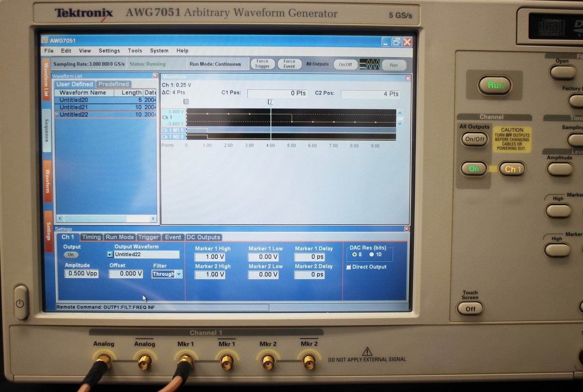This screenshot has height=392, width=583.
Task: Switch to the User Defined tab
Action: tap(74, 84)
